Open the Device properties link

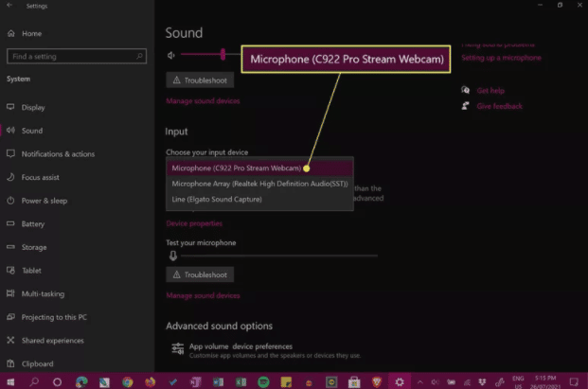click(194, 223)
